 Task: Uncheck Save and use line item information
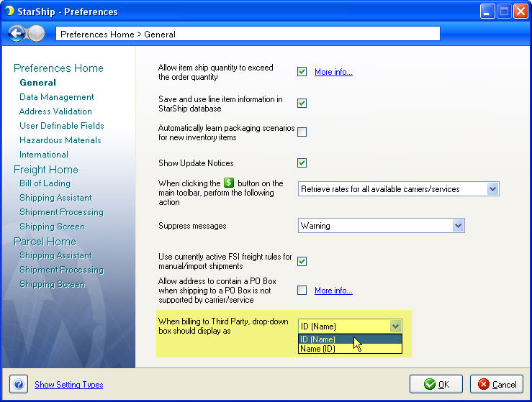[x=302, y=103]
